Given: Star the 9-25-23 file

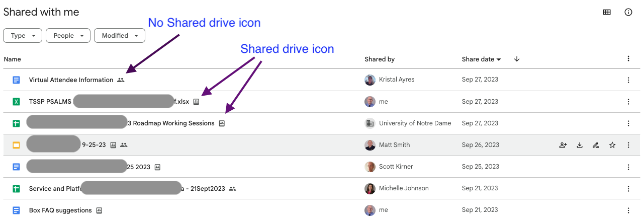Looking at the screenshot, I should click(x=612, y=145).
